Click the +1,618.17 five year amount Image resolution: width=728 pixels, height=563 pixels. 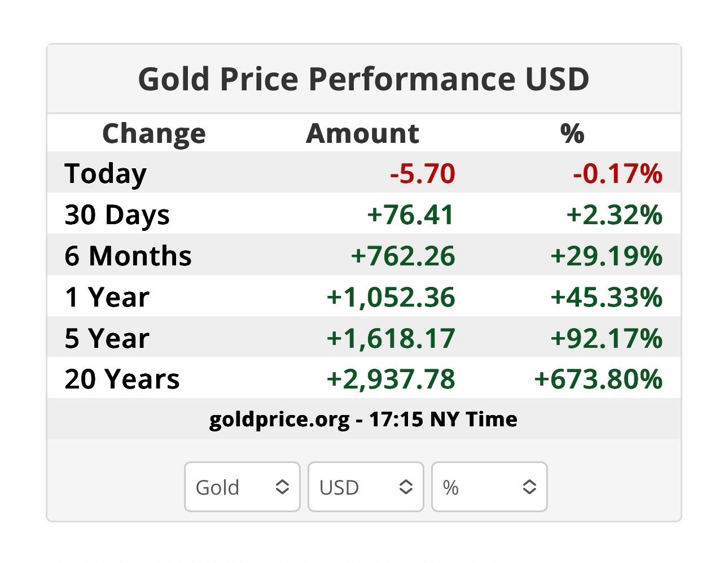coord(391,338)
